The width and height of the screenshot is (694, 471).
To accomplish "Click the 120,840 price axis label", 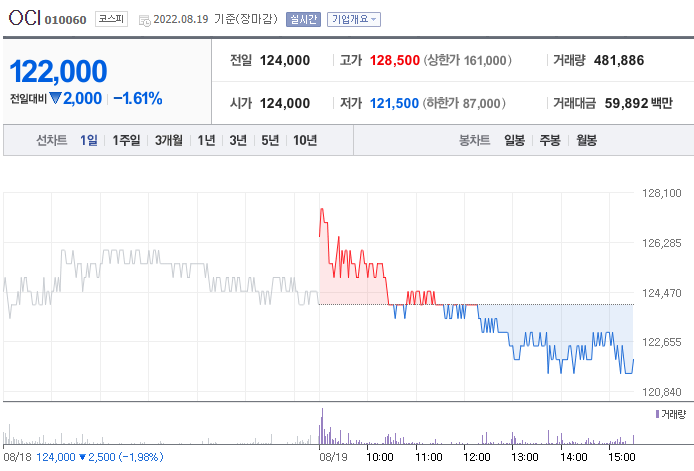I will (x=662, y=392).
